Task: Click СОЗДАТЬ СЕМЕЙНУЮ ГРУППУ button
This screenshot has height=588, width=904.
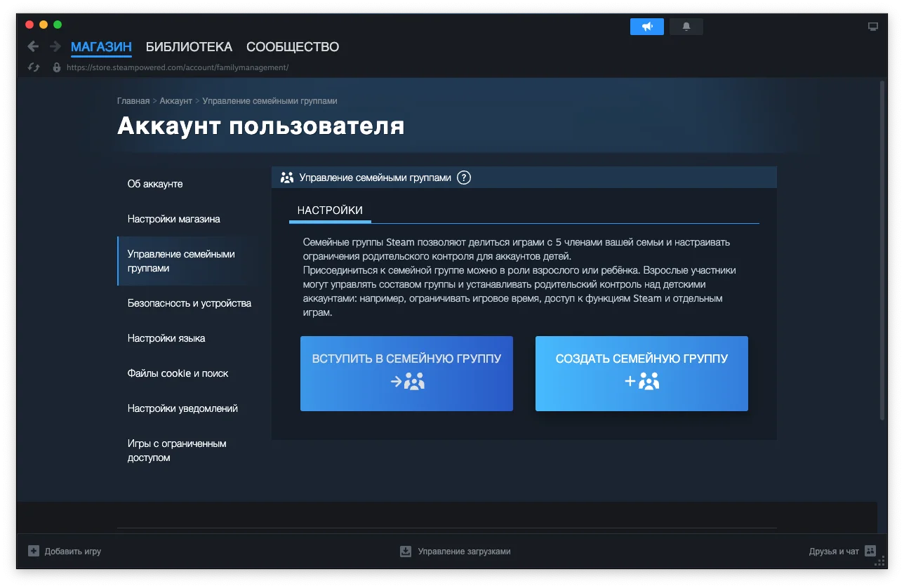Action: (642, 373)
